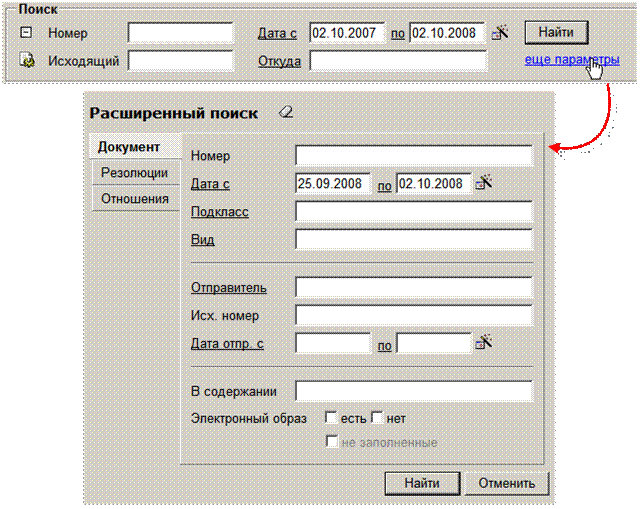This screenshot has height=509, width=641.
Task: Focus Номер field in top search panel
Action: 180,33
